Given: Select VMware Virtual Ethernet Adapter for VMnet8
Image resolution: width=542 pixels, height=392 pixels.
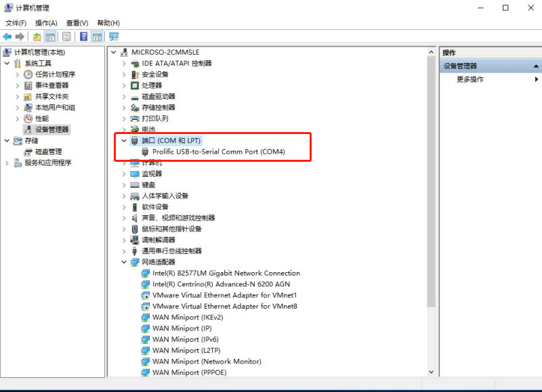Looking at the screenshot, I should point(225,306).
